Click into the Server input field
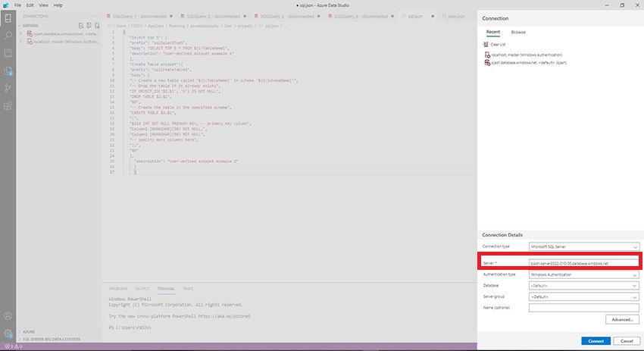 coord(583,263)
